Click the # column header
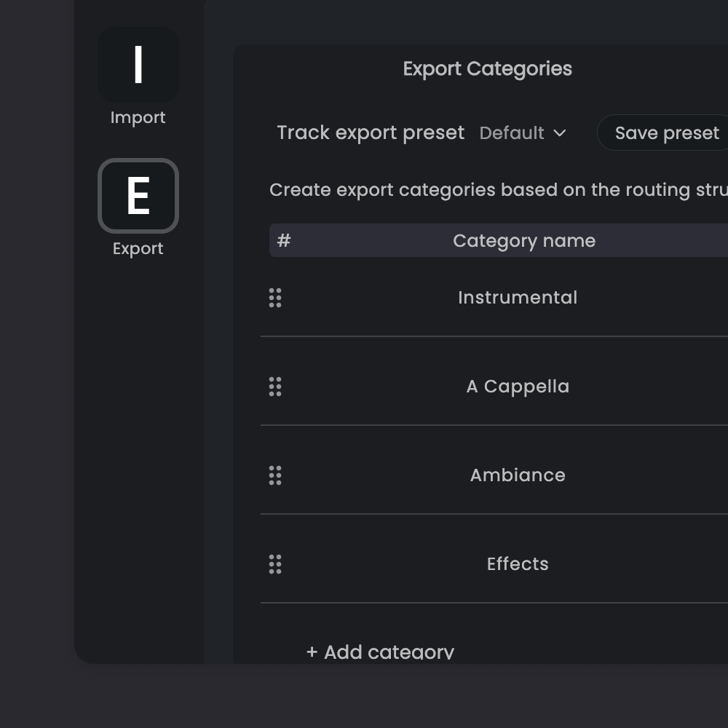Screen dimensions: 728x728 pyautogui.click(x=284, y=240)
